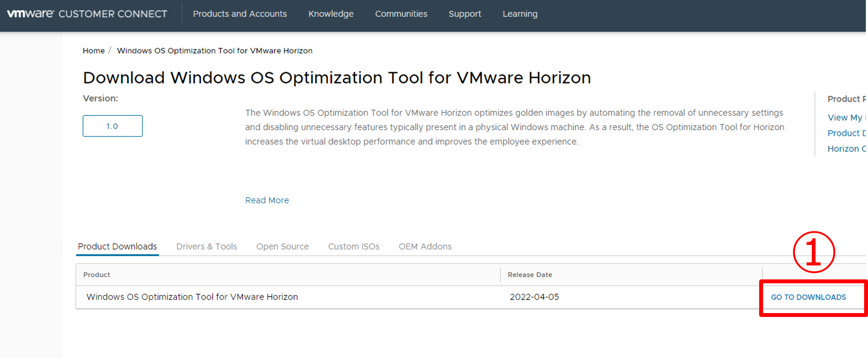Expand description with Read More

[x=267, y=200]
